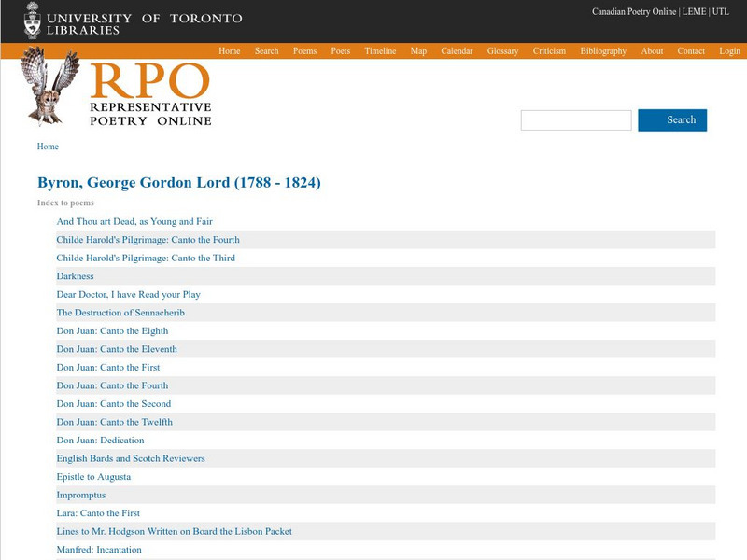747x560 pixels.
Task: Open the Epistle to Augusta poem
Action: pyautogui.click(x=93, y=477)
